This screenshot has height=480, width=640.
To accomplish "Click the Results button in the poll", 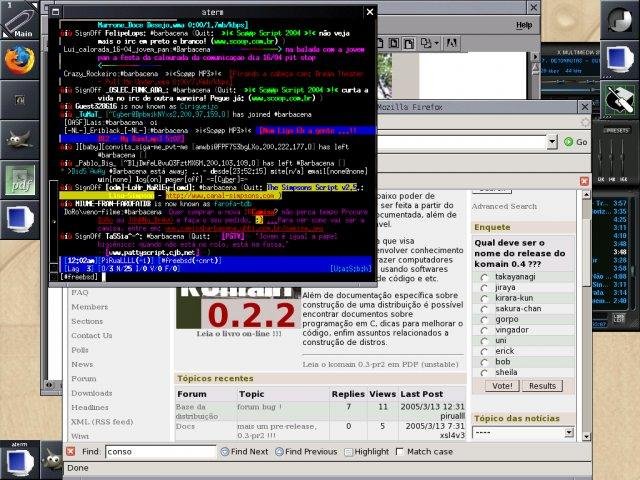I will pyautogui.click(x=542, y=386).
